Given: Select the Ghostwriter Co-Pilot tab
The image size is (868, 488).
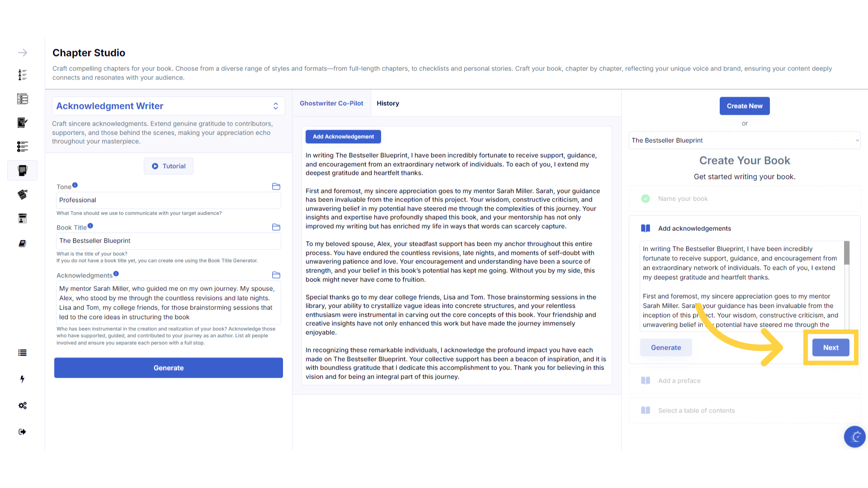Looking at the screenshot, I should pos(331,103).
